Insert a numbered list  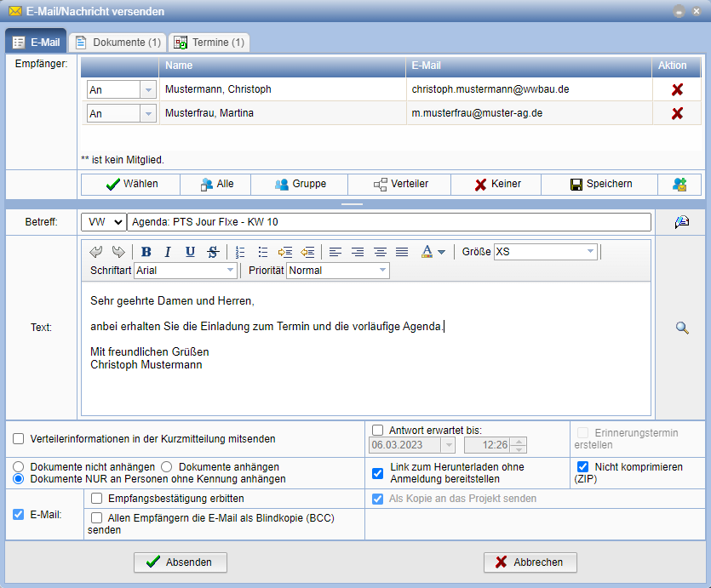point(240,252)
